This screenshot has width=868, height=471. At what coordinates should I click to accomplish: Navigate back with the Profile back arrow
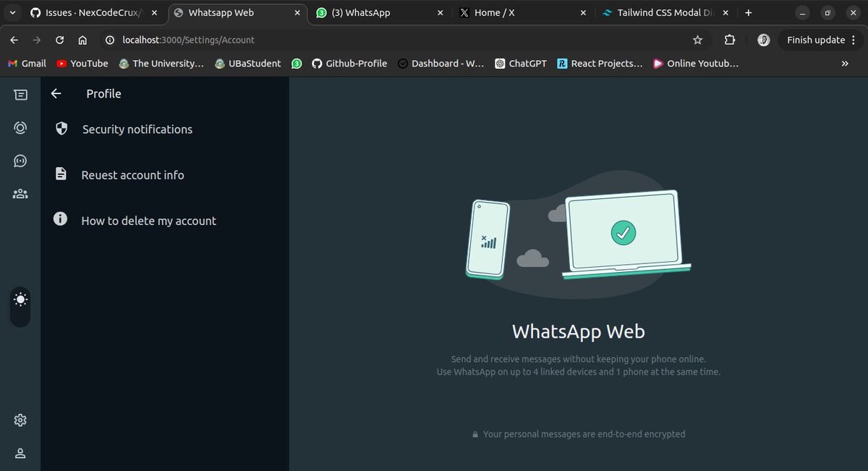[56, 93]
